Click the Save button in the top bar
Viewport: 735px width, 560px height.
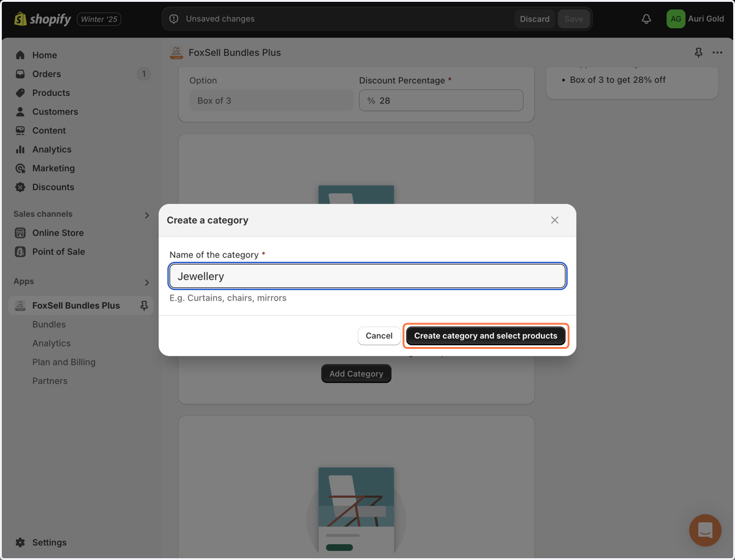coord(574,19)
